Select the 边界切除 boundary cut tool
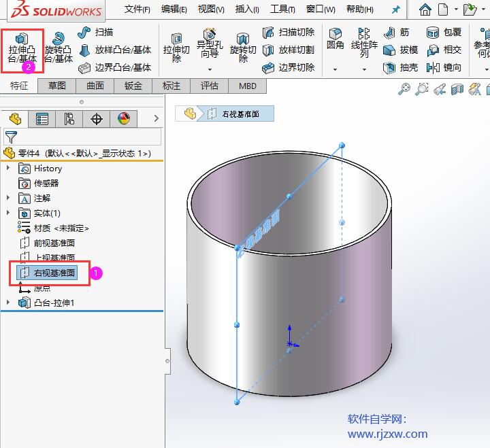The image size is (490, 448). click(288, 68)
